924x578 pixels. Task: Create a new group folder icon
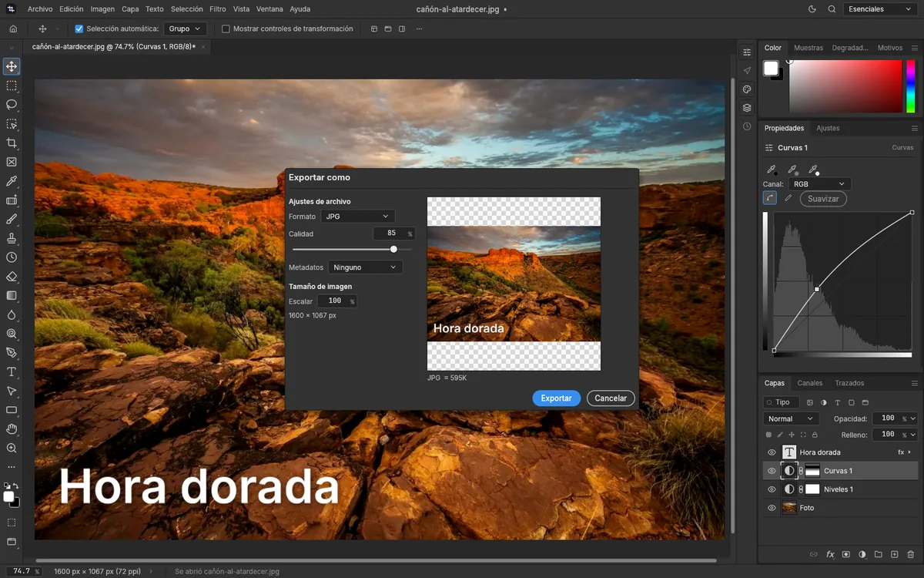coord(879,554)
